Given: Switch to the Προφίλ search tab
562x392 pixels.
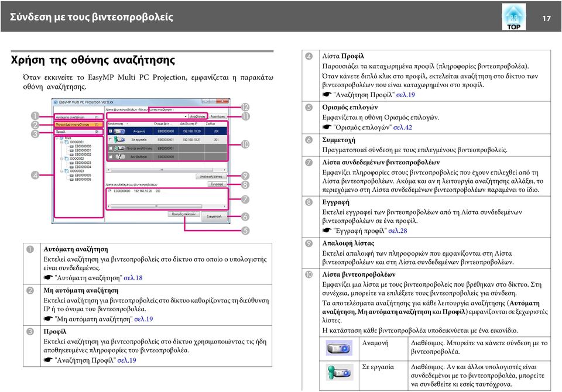Looking at the screenshot, I should click(x=78, y=132).
